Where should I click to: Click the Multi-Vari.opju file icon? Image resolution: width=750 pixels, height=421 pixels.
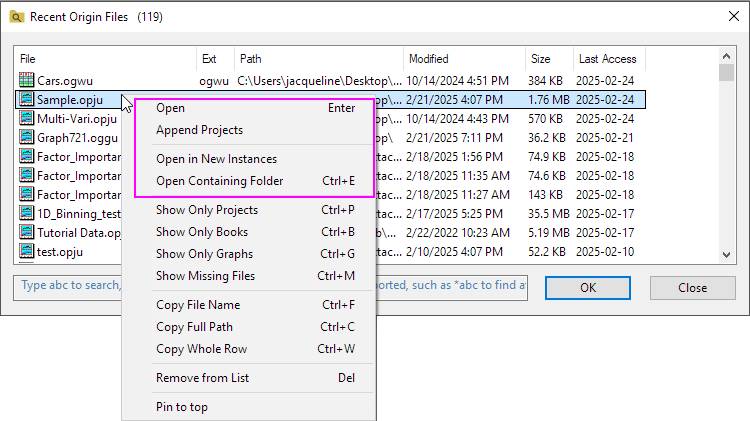(27, 118)
